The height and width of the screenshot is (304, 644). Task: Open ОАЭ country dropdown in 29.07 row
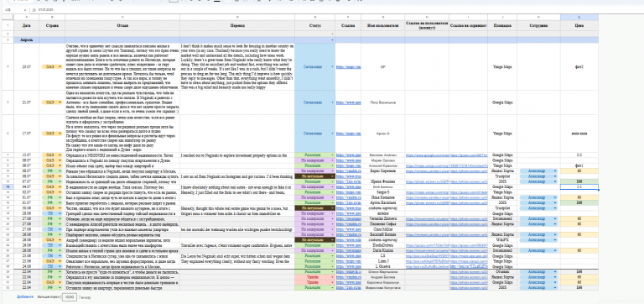click(60, 66)
